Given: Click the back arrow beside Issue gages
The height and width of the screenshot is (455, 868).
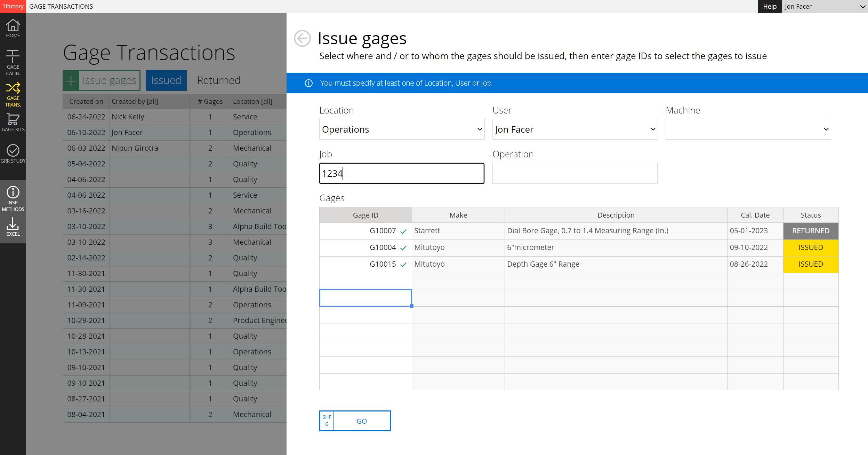Looking at the screenshot, I should point(302,38).
